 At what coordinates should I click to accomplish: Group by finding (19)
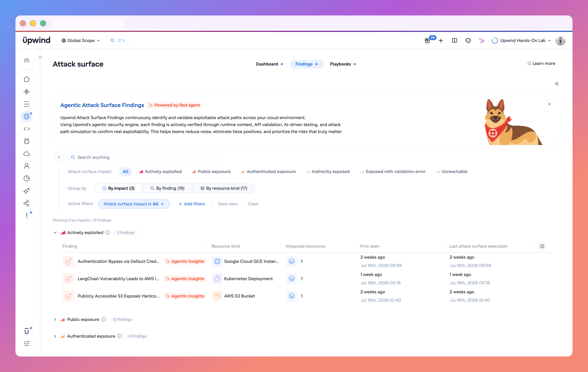click(167, 188)
